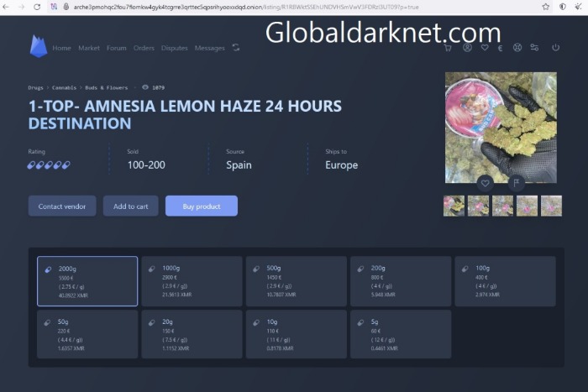Select the first product thumbnail
Screen dimensions: 588x392
coord(454,206)
